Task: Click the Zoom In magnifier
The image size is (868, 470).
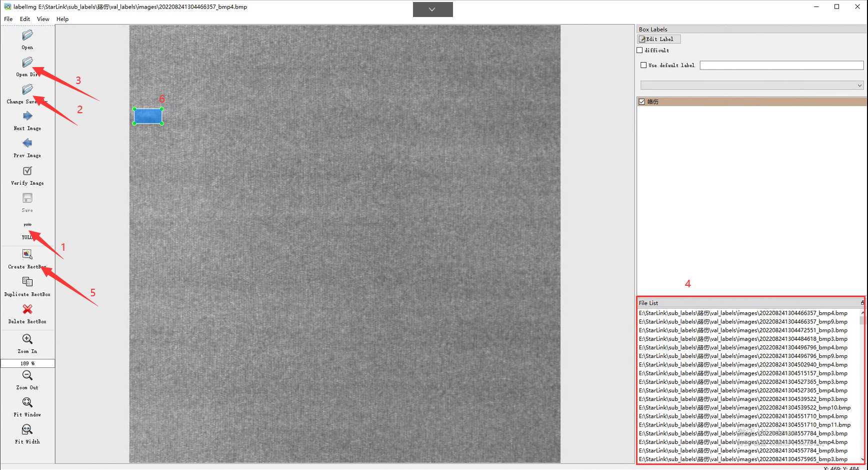Action: tap(27, 339)
